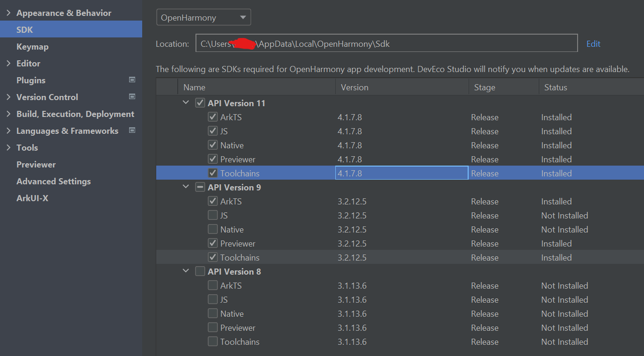
Task: Click version 4.1.7.8 in the JS row
Action: click(350, 131)
